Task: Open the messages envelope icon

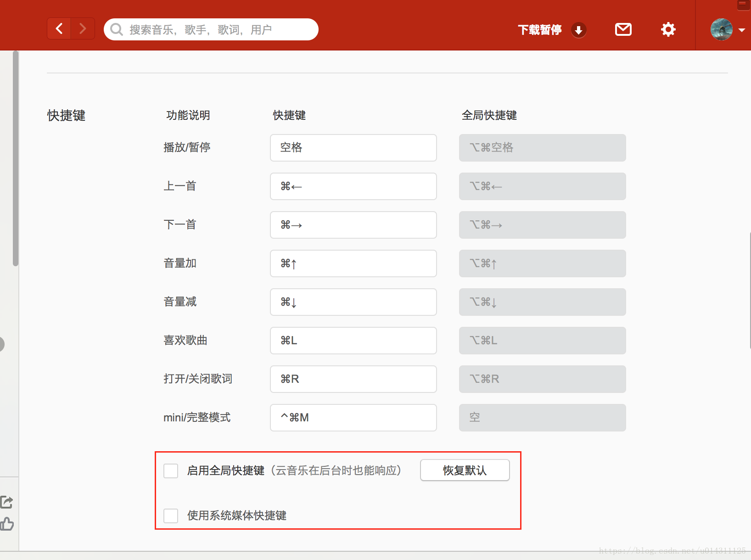Action: pyautogui.click(x=623, y=29)
